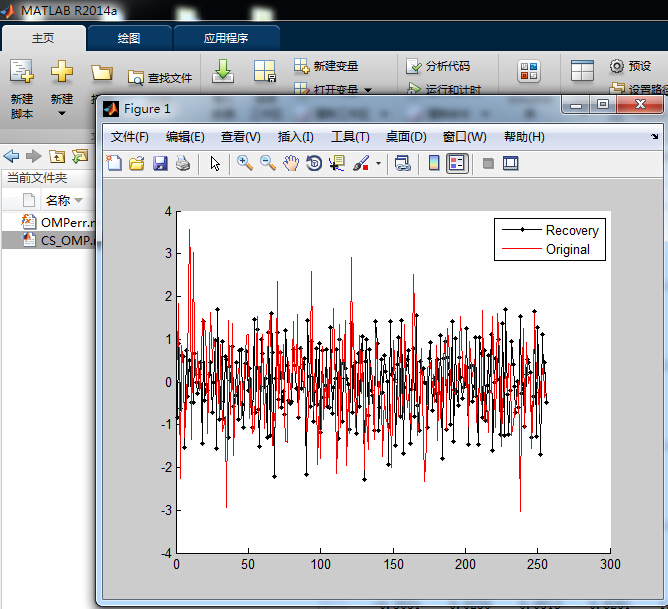The width and height of the screenshot is (668, 609).
Task: Open the 查看(V) menu in Figure 1
Action: click(x=240, y=137)
